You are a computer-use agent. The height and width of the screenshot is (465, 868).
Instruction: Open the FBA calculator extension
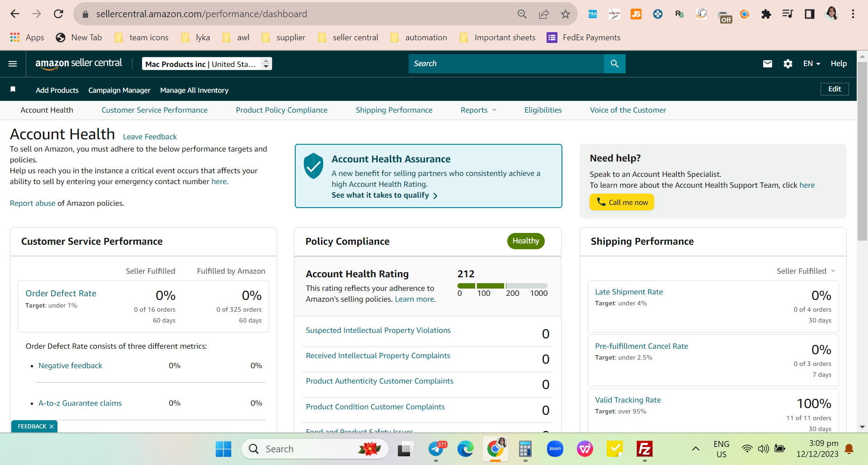592,14
